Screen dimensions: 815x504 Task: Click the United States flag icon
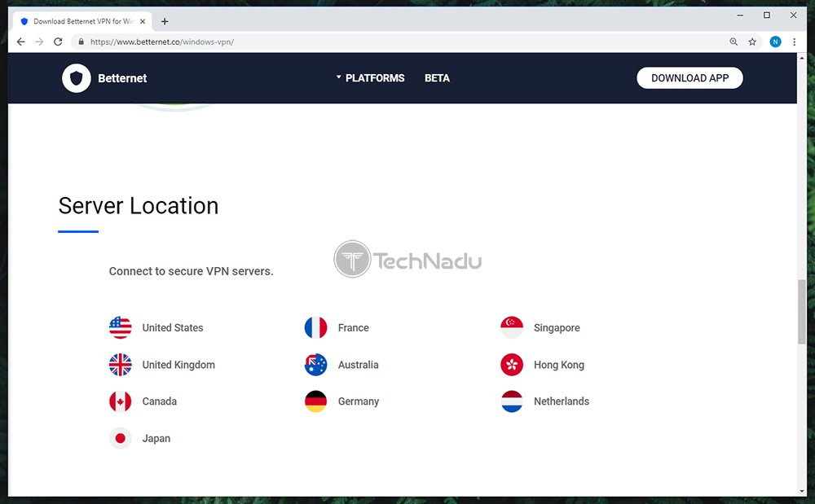click(x=120, y=327)
